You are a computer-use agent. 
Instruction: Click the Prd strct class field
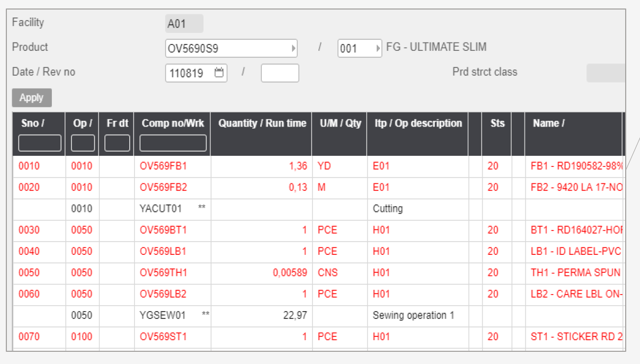coord(606,73)
